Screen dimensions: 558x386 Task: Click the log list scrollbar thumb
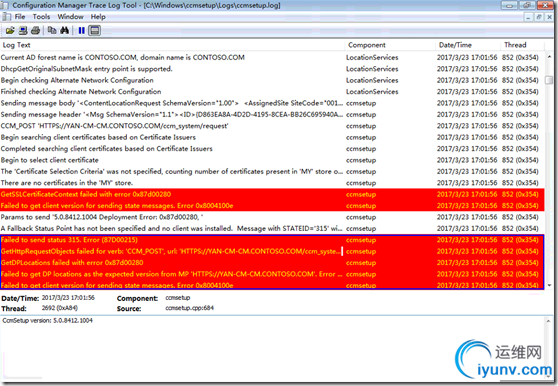point(549,80)
